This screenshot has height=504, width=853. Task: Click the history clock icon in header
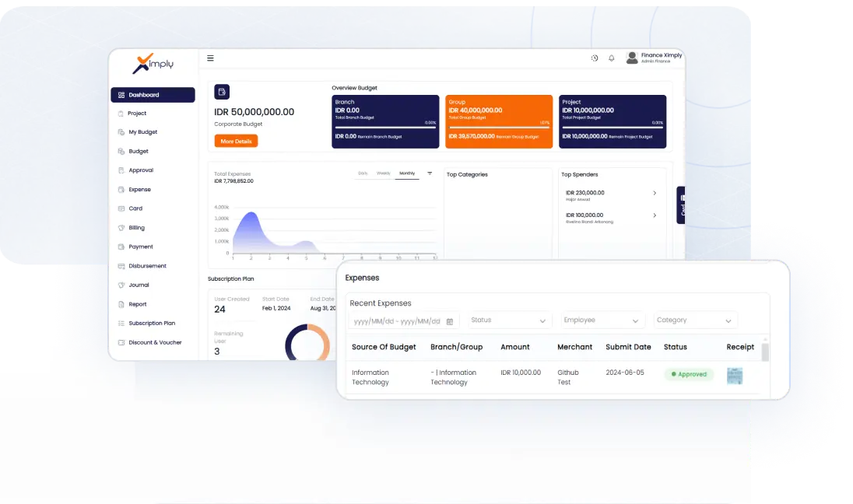click(x=595, y=58)
